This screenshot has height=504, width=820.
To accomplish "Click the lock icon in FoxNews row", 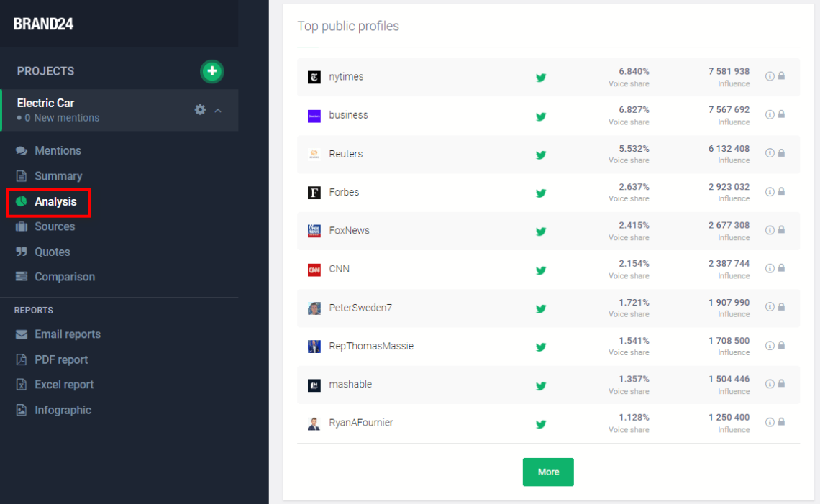I will [781, 229].
